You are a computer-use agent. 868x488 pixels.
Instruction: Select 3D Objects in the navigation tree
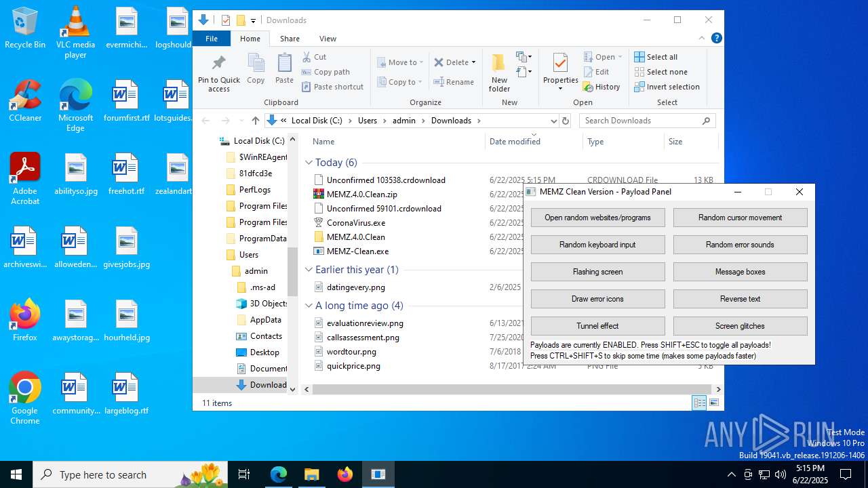click(269, 304)
